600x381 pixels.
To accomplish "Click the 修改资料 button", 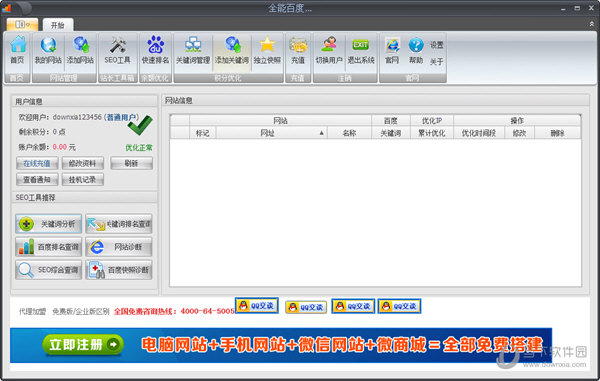I will [x=82, y=163].
